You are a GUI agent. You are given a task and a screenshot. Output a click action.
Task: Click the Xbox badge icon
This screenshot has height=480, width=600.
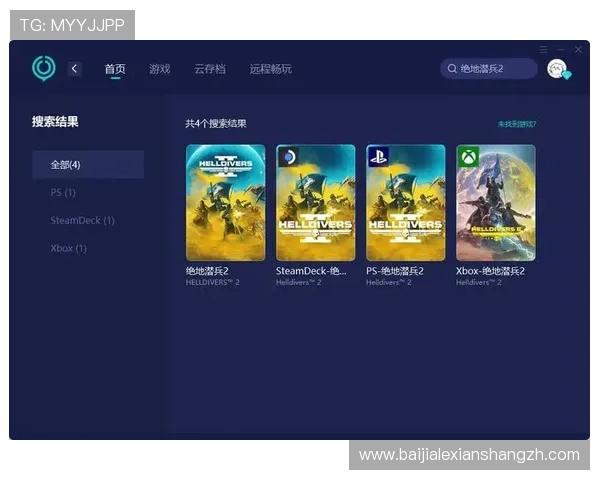point(469,157)
